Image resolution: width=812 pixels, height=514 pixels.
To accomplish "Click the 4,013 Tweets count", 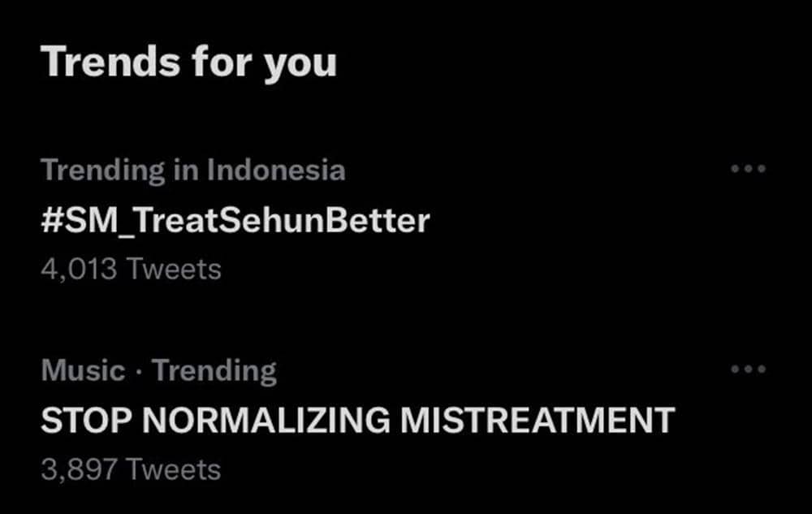I will [130, 270].
